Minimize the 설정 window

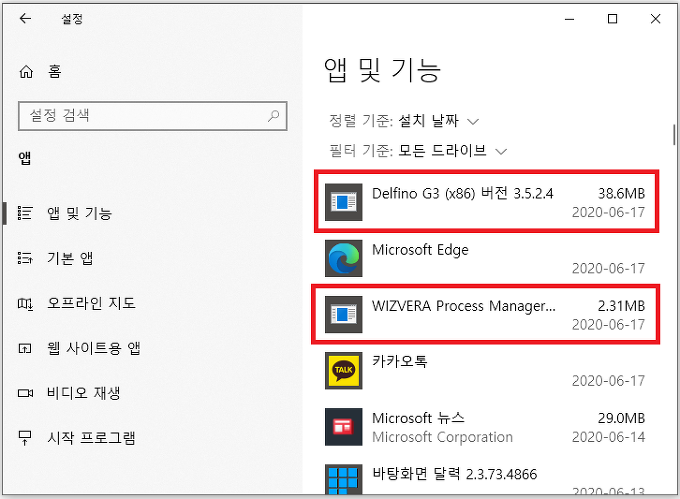tap(569, 19)
